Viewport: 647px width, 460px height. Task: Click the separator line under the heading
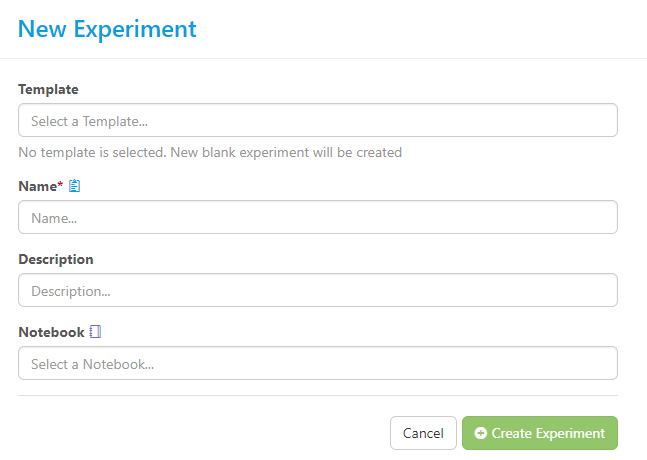pyautogui.click(x=323, y=59)
